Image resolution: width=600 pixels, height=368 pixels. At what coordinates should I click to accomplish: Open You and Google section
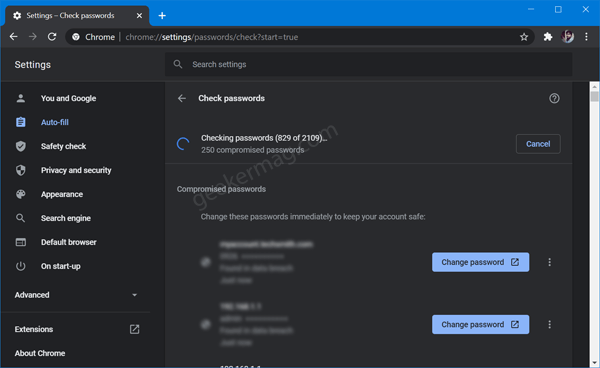pyautogui.click(x=68, y=98)
